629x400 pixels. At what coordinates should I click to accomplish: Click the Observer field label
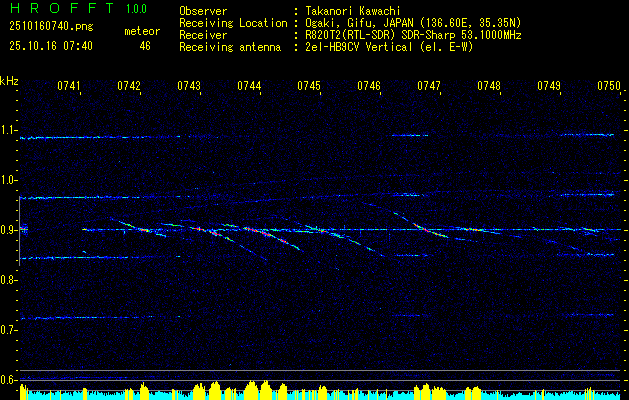point(203,11)
